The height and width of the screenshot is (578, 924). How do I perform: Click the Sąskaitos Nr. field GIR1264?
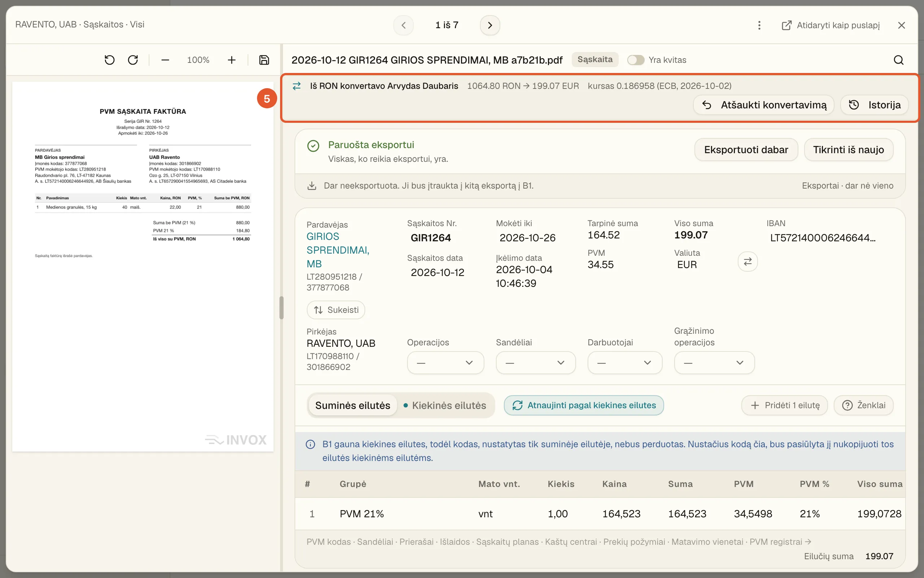click(x=431, y=238)
